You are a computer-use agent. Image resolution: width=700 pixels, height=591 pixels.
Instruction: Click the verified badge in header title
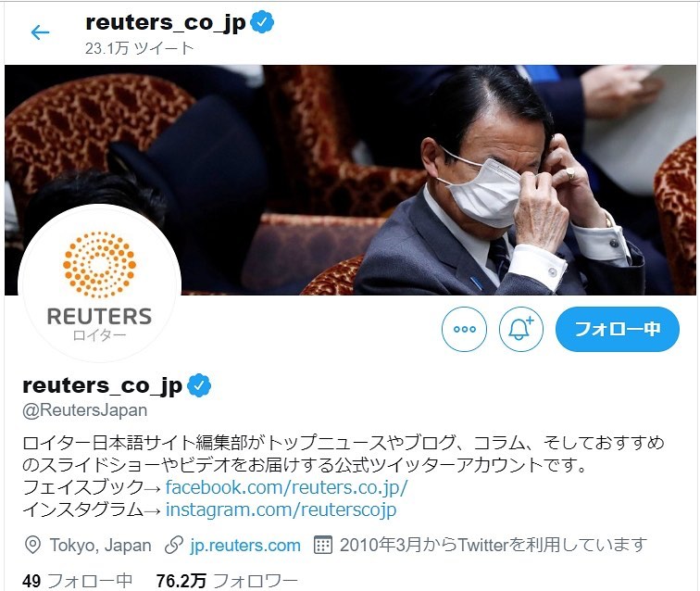262,22
